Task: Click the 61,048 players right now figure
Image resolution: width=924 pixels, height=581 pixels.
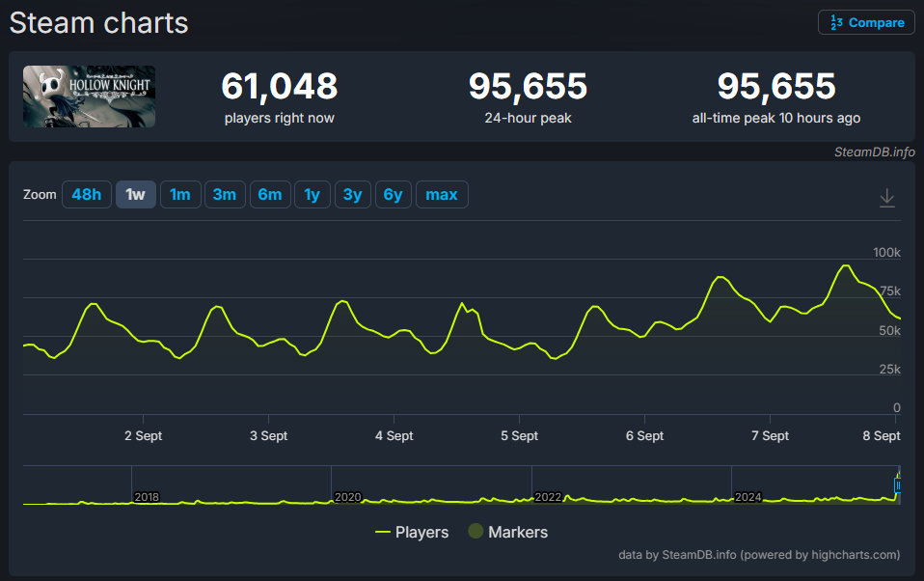Action: [280, 86]
